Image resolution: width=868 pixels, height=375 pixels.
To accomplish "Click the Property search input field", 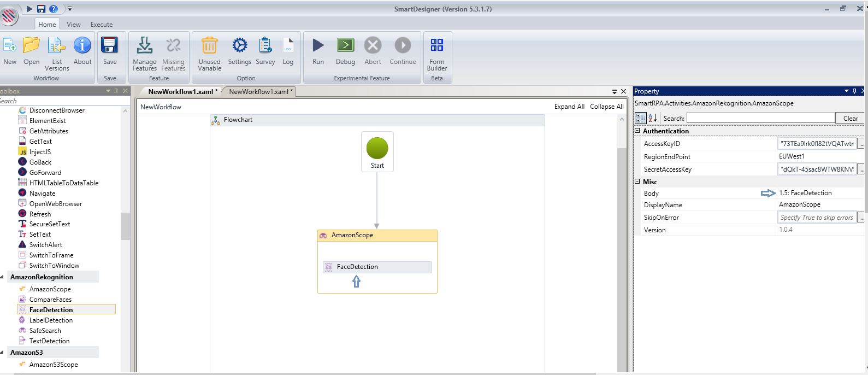I will (760, 118).
